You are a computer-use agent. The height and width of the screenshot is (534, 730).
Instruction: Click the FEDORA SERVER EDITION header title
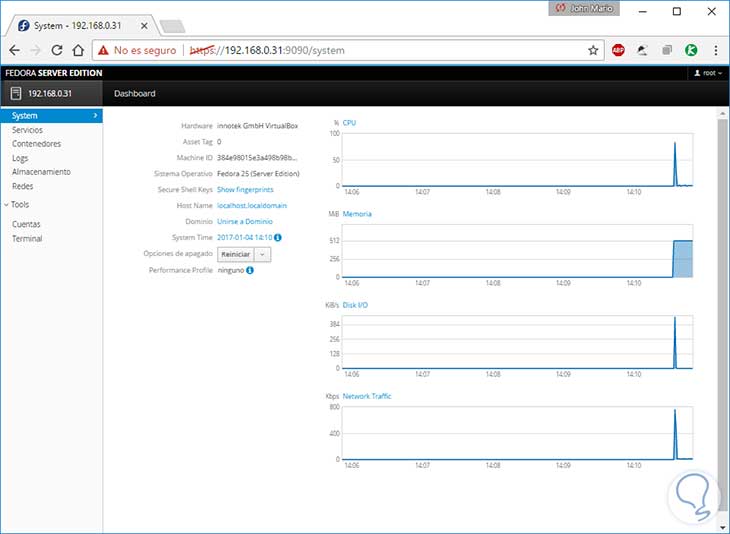tap(54, 73)
